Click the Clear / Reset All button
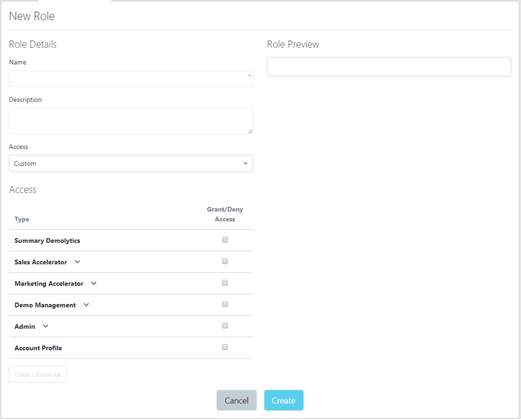This screenshot has height=420, width=521. pos(38,375)
